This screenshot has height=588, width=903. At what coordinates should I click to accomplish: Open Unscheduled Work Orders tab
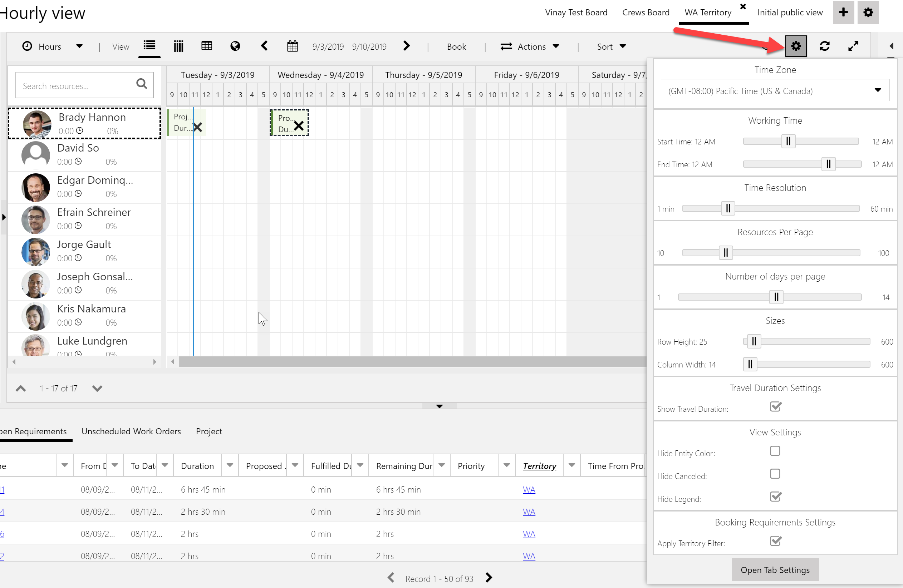(x=131, y=431)
